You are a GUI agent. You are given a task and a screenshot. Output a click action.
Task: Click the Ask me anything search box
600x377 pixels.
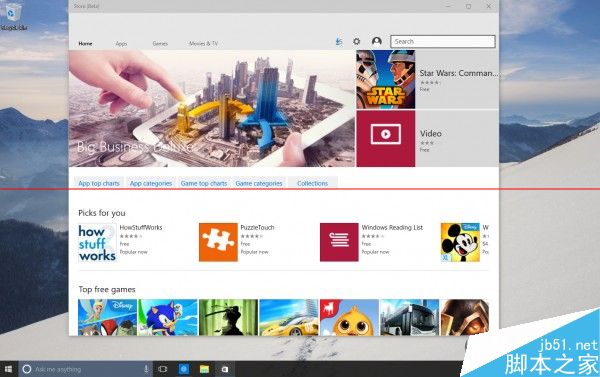click(86, 369)
